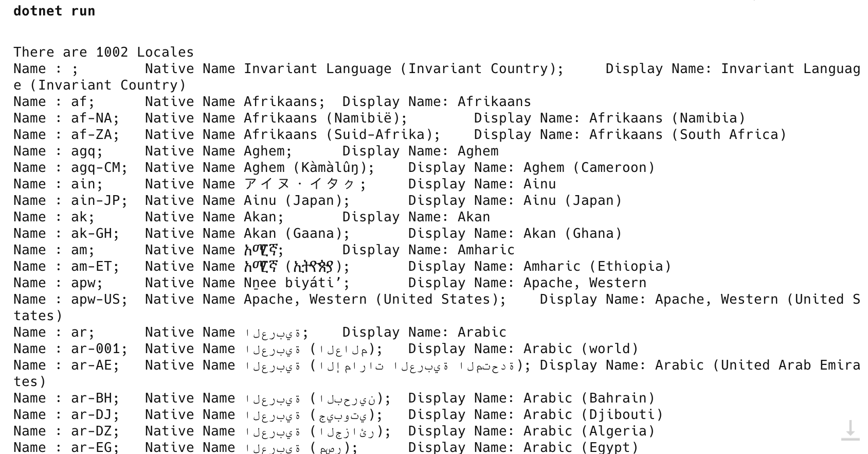
Task: Click 'Afrikaans (South Africa)' display name
Action: [x=688, y=134]
